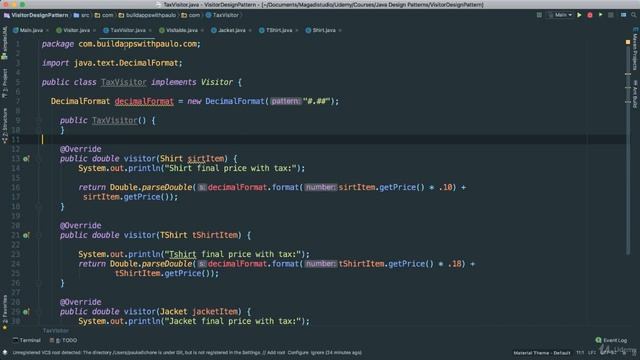Open the Terminal tool window
640x360 pixels.
click(27, 340)
